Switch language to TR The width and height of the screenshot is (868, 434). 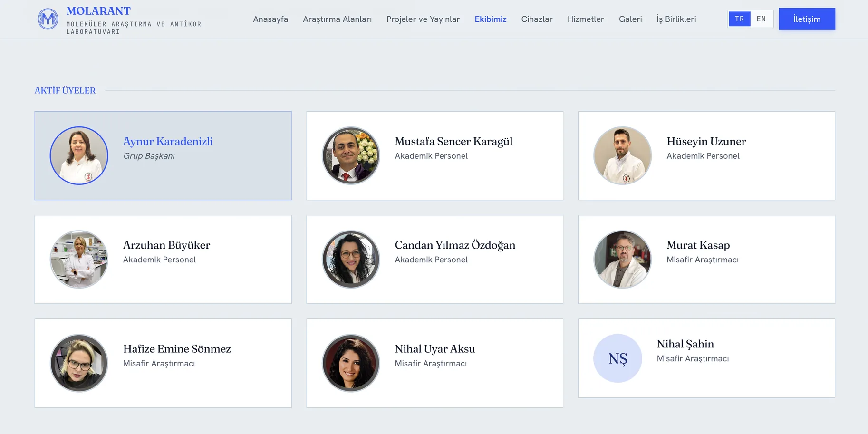click(x=739, y=19)
